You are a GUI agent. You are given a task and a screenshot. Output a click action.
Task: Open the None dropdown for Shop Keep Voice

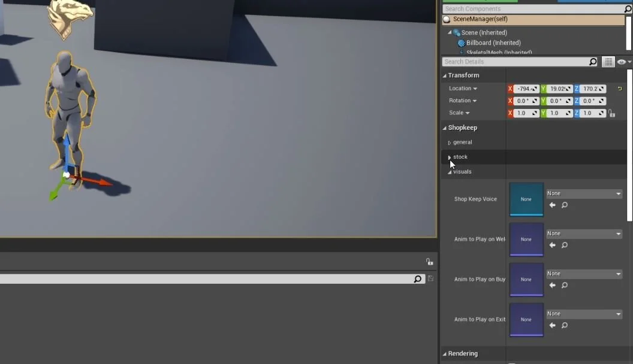click(583, 193)
